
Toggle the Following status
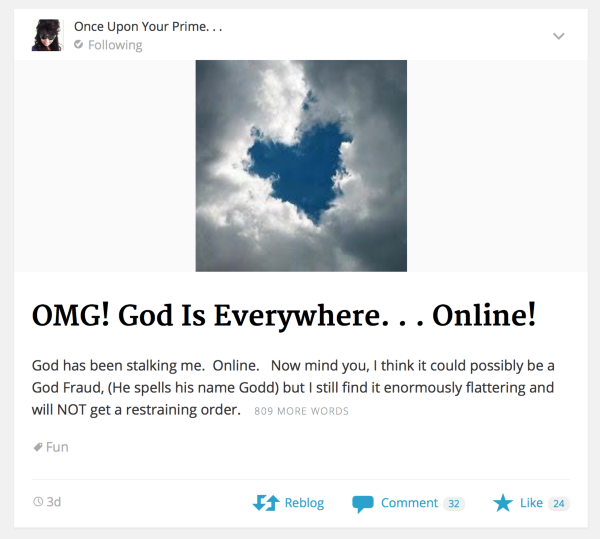108,45
